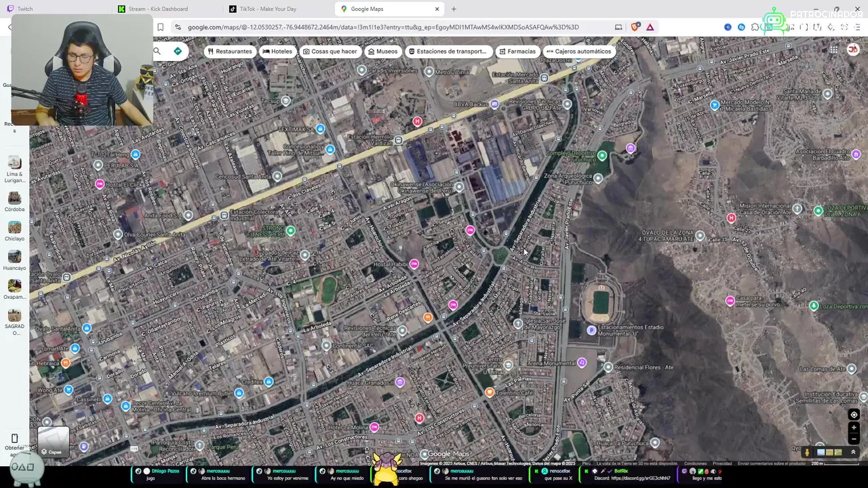Select the Ovalo Santa Anita blue marker
Image resolution: width=868 pixels, height=488 pixels.
point(86,329)
